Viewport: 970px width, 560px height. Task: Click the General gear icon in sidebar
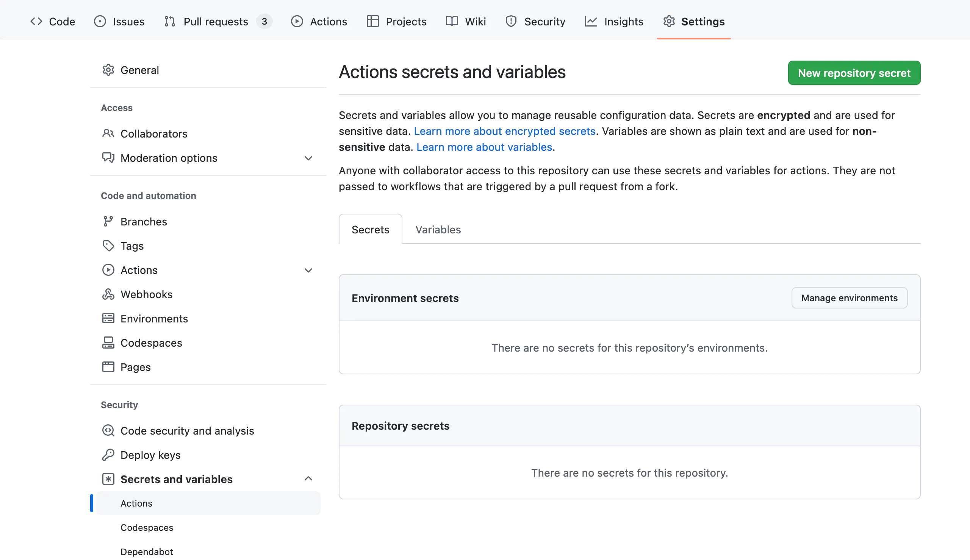(x=108, y=70)
